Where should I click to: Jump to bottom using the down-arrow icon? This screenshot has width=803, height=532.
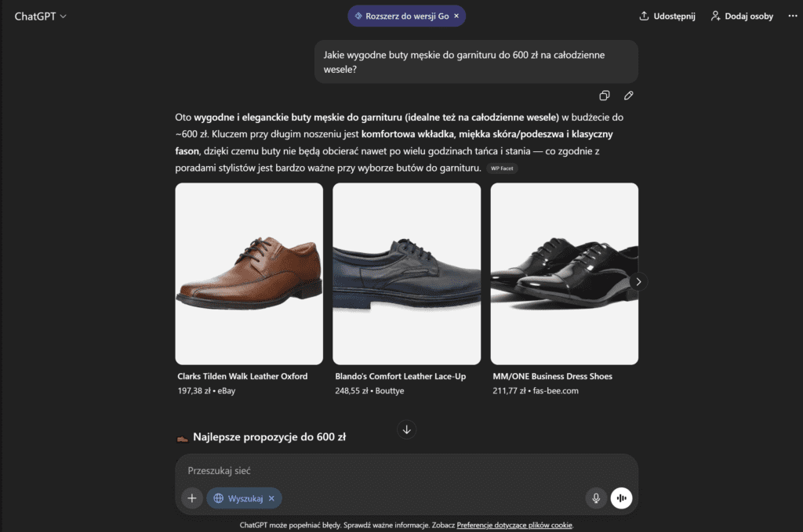coord(406,429)
